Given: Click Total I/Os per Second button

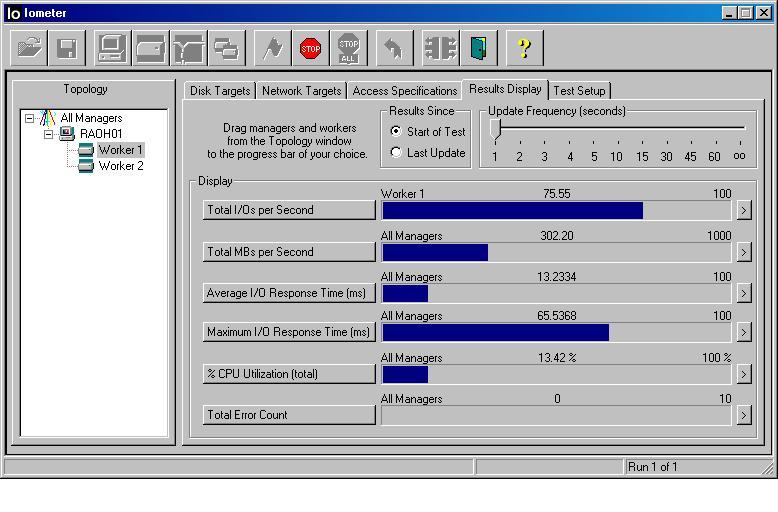Looking at the screenshot, I should [289, 210].
